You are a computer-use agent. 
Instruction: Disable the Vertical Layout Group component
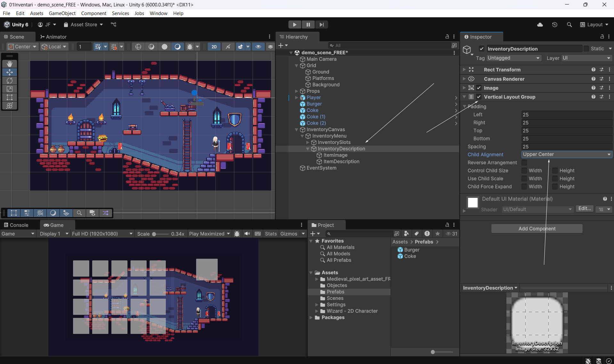tap(479, 97)
